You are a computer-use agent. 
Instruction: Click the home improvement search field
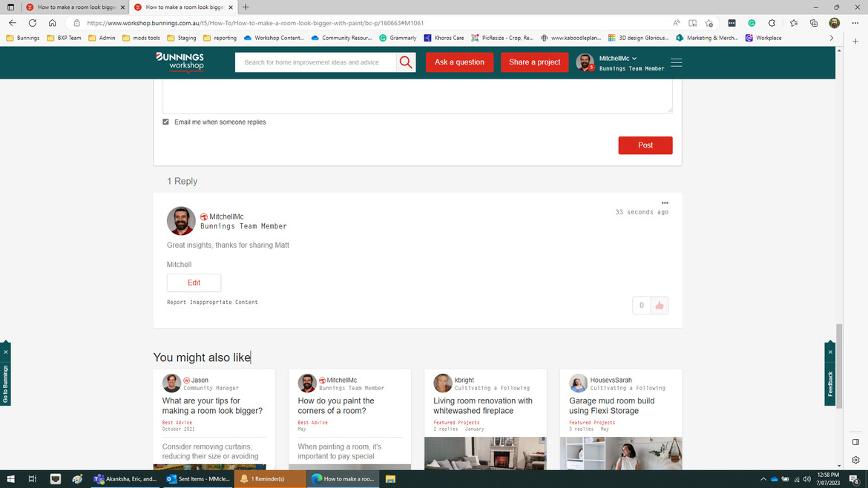point(315,62)
